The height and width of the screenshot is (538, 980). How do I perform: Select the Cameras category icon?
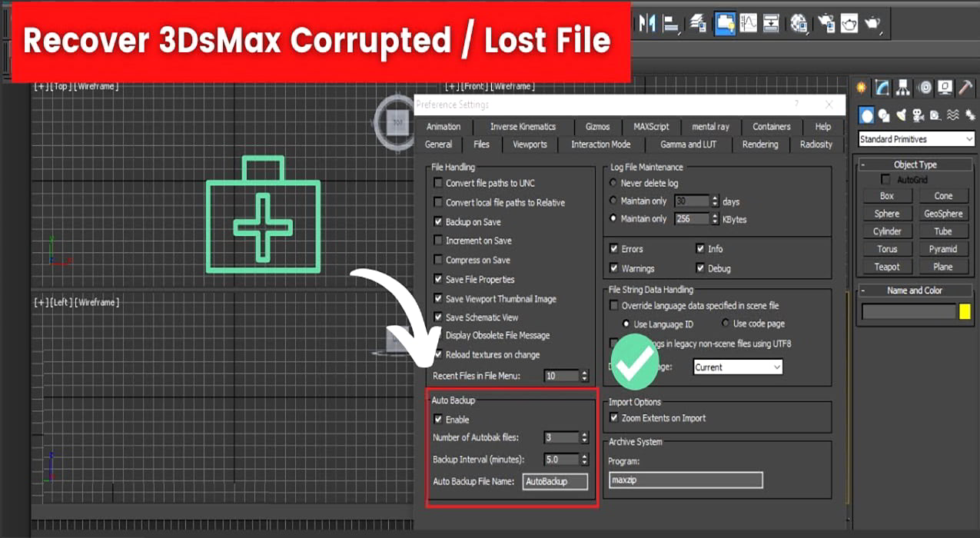(x=918, y=115)
